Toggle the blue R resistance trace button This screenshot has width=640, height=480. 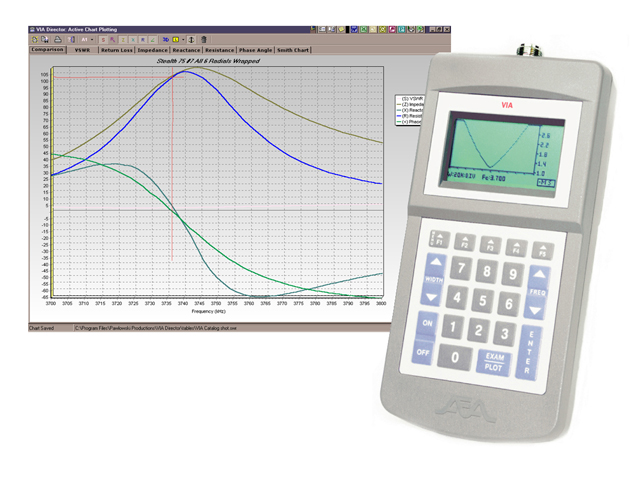(143, 40)
